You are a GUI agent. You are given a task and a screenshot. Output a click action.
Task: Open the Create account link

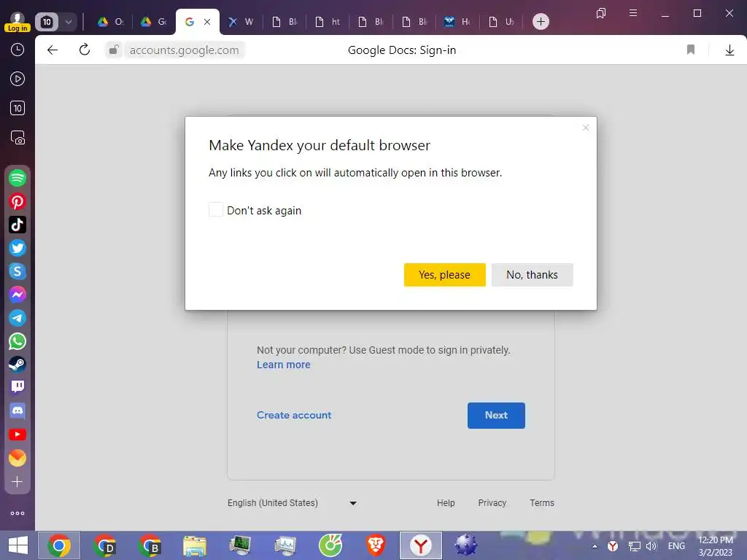pos(294,415)
